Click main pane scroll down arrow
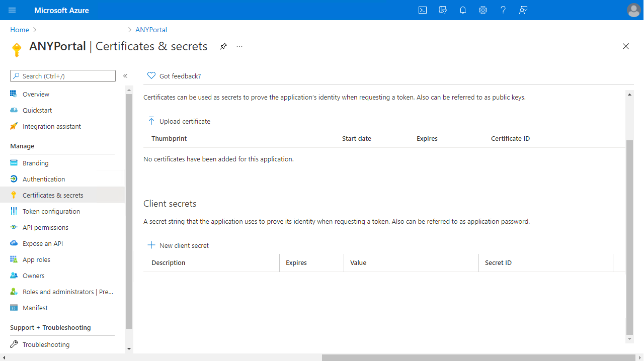 click(629, 339)
